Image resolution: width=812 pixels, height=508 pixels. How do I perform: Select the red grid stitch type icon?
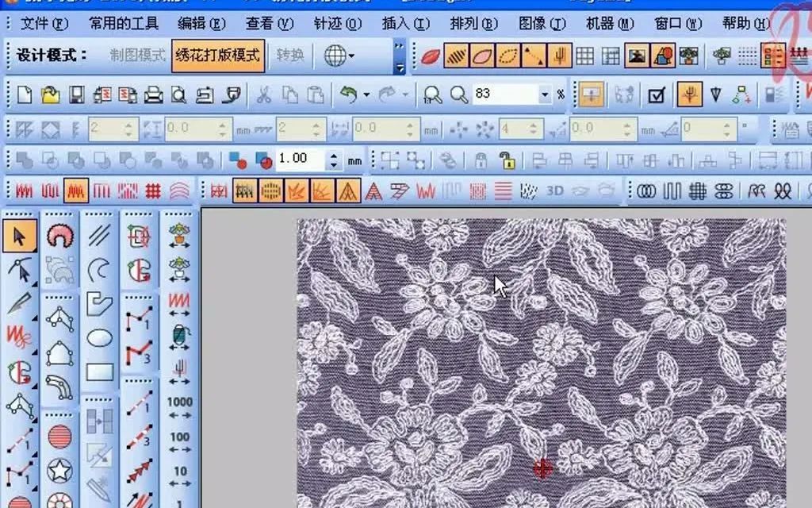point(153,191)
